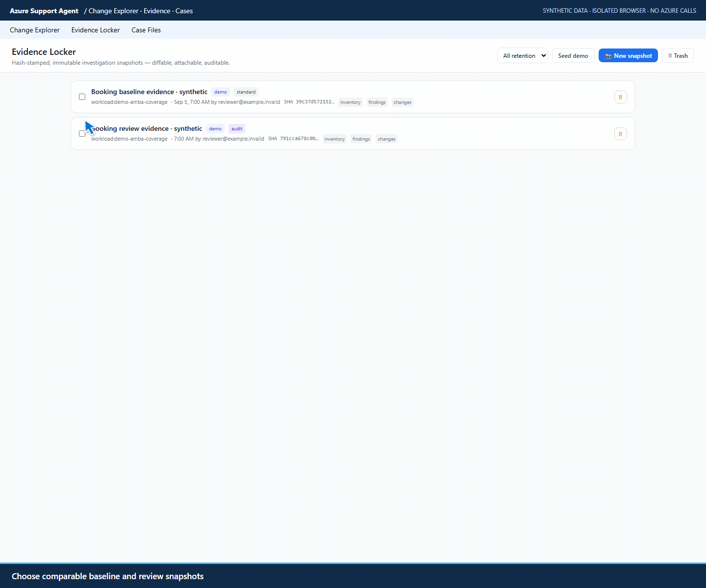The height and width of the screenshot is (588, 706).
Task: Click the standard retention tag
Action: click(x=246, y=92)
